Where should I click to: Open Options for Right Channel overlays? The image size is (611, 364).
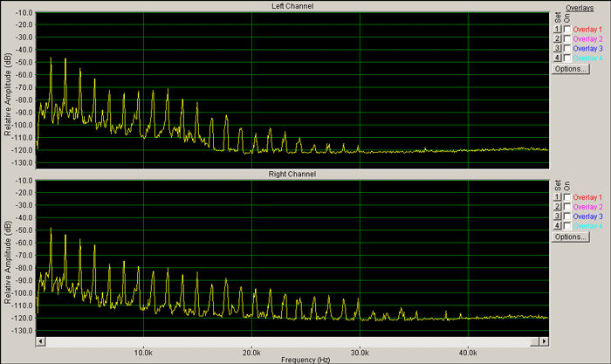click(x=571, y=237)
